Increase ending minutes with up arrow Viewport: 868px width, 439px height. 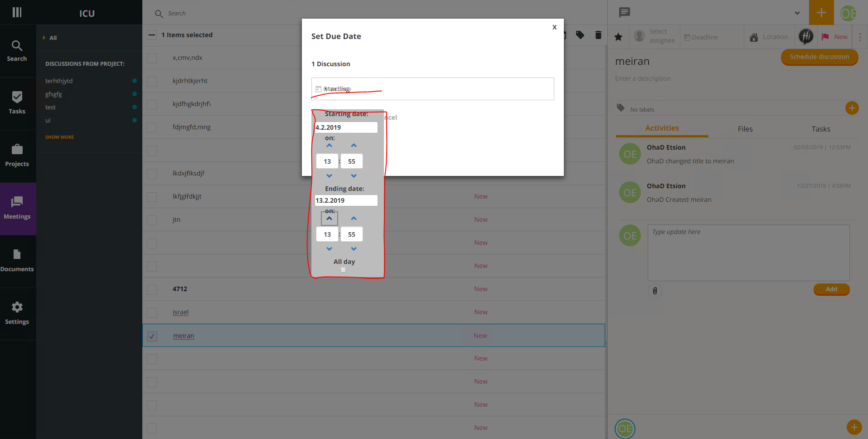[x=354, y=219]
